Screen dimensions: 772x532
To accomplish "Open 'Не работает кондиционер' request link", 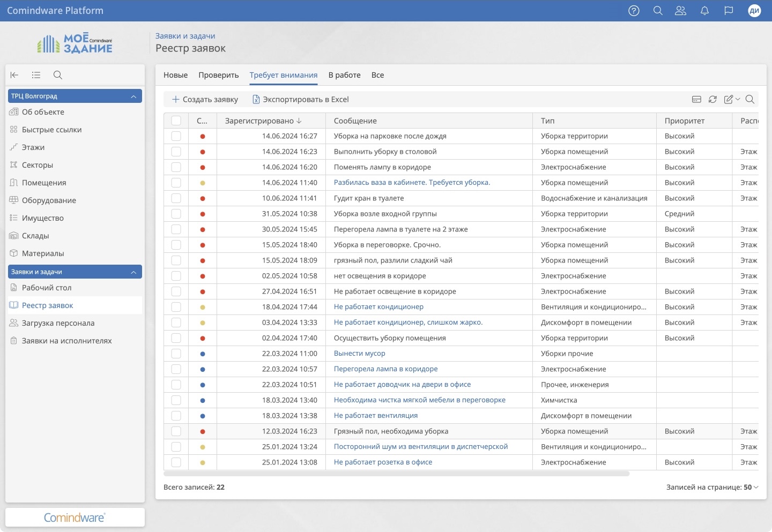I will coord(378,307).
